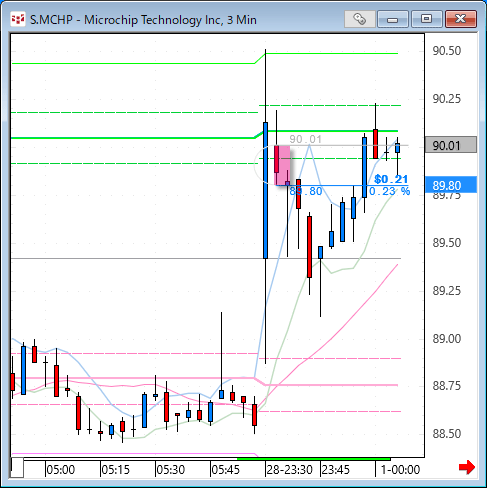Click the chart link chain icon
Screen dimensions: 487x488
(x=360, y=19)
